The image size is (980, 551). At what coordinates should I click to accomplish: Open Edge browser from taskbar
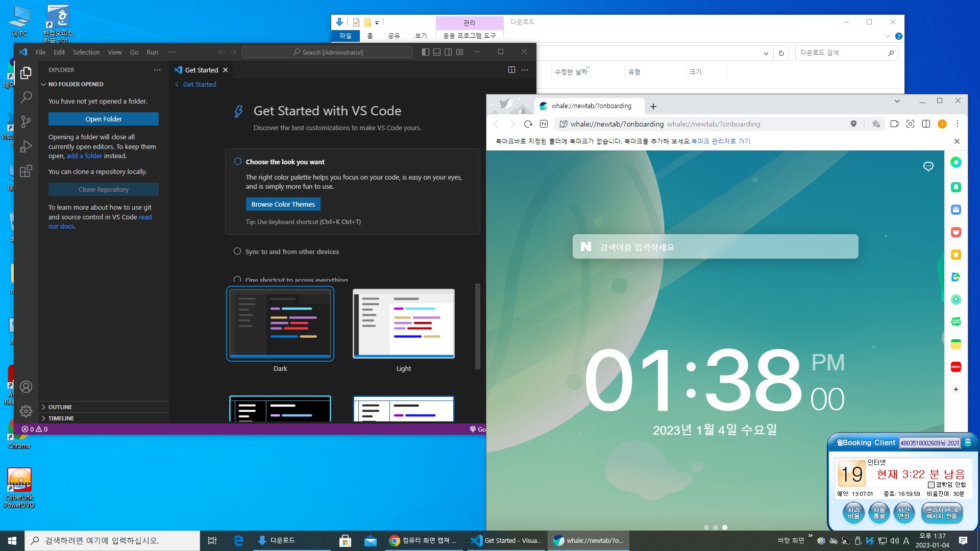(x=238, y=541)
